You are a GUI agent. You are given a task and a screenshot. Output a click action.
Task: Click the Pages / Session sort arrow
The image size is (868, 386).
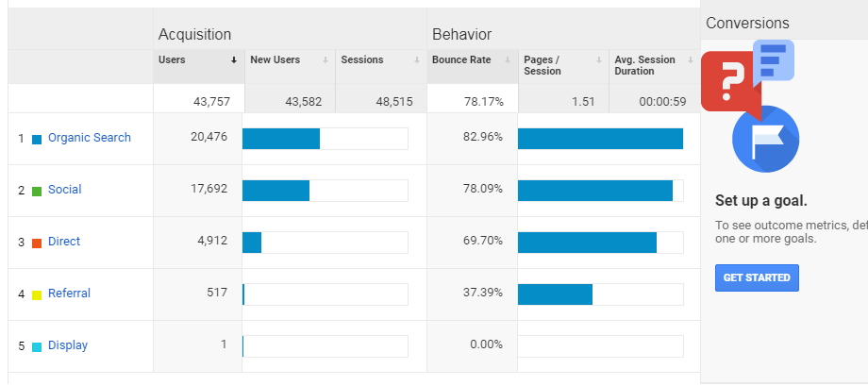click(x=599, y=60)
